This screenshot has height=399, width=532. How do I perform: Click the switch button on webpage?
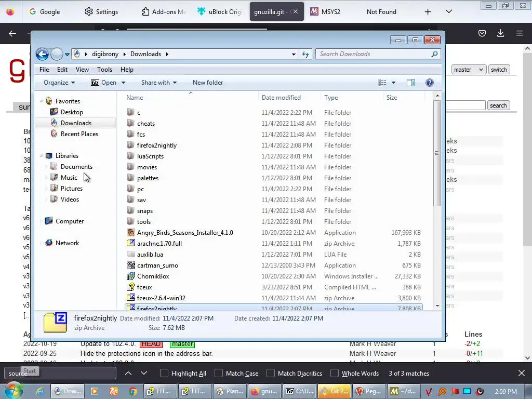pyautogui.click(x=499, y=70)
